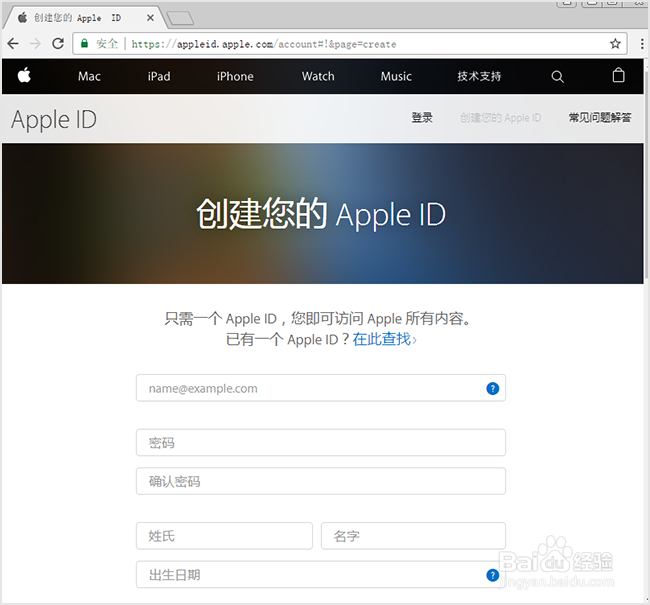Click the browser back arrow

point(13,44)
